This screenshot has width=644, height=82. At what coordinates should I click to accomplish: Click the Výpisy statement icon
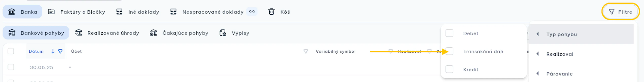point(223,33)
